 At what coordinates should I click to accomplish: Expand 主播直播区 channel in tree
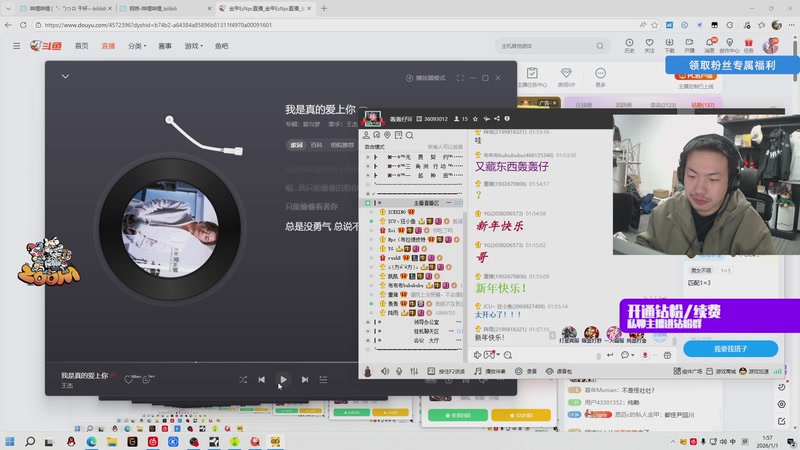pyautogui.click(x=368, y=203)
